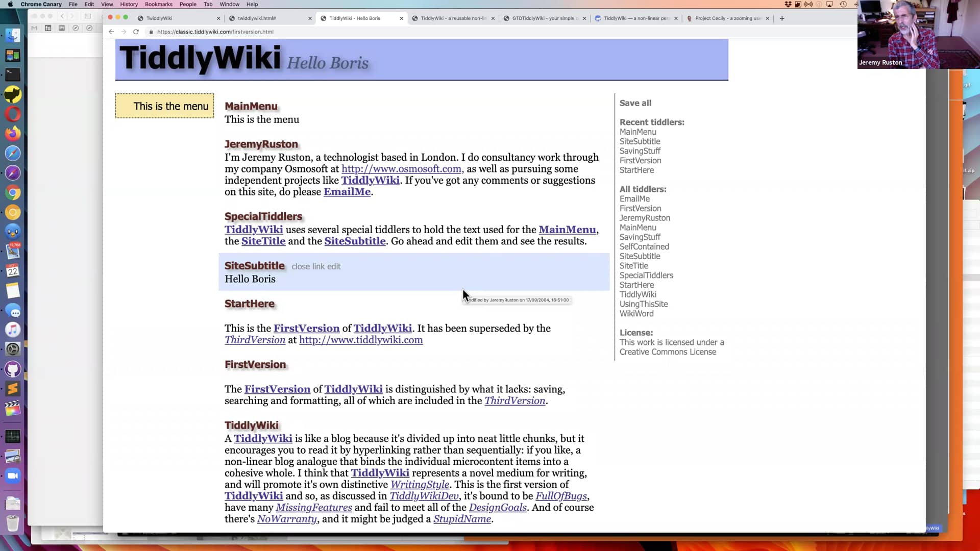980x551 pixels.
Task: Open GitHub Desktop from the dock
Action: [x=13, y=369]
